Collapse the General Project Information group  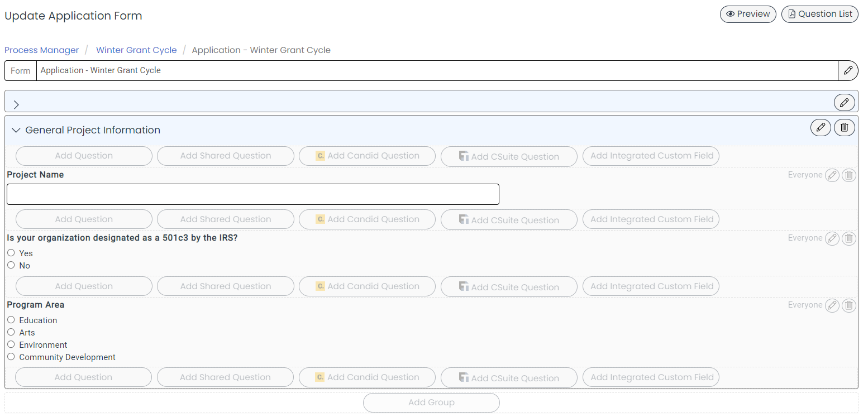point(16,130)
